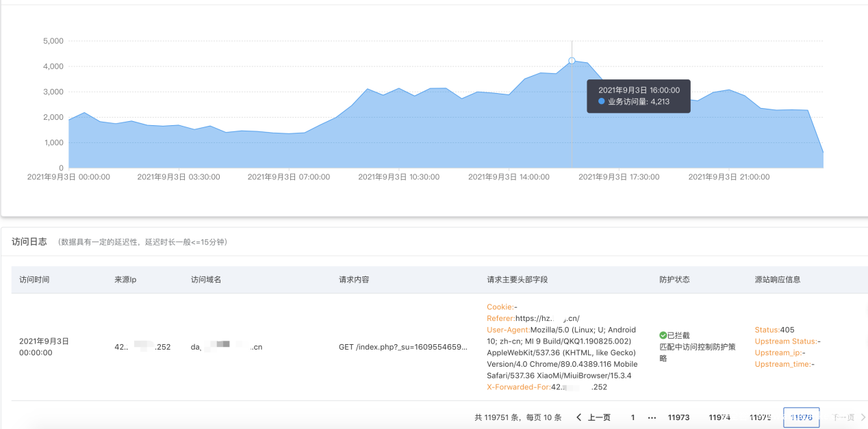
Task: Click the pagination ellipsis to jump pages
Action: coord(652,417)
